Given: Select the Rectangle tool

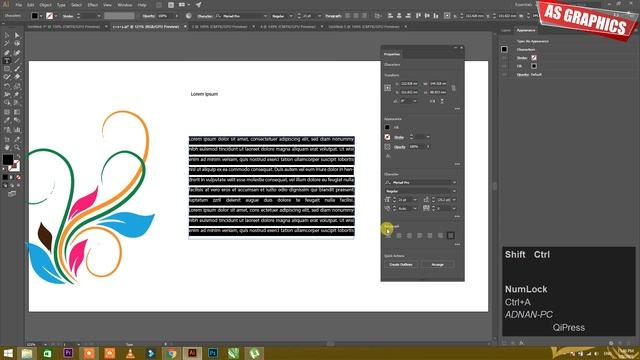Looking at the screenshot, I should click(7, 69).
